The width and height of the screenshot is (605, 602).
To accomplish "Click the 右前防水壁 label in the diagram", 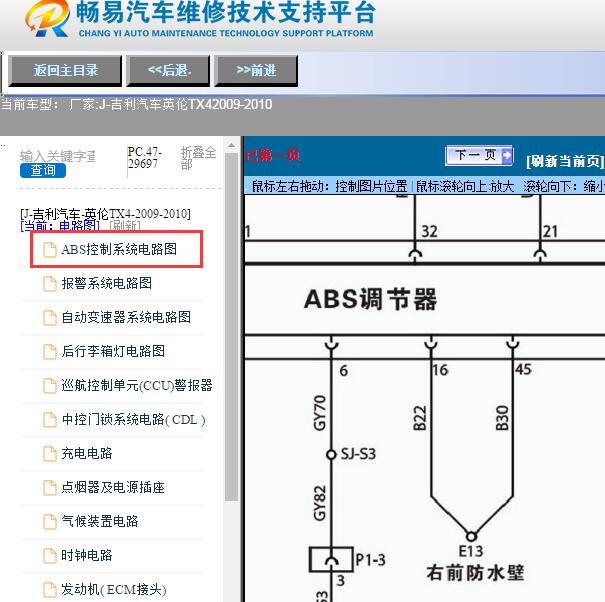I will point(475,573).
